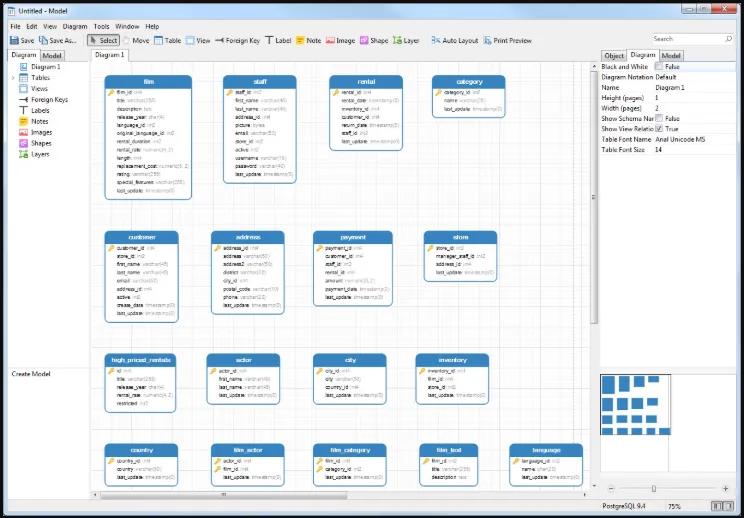Select the Shape tool
Screen dimensions: 744x518
click(374, 40)
